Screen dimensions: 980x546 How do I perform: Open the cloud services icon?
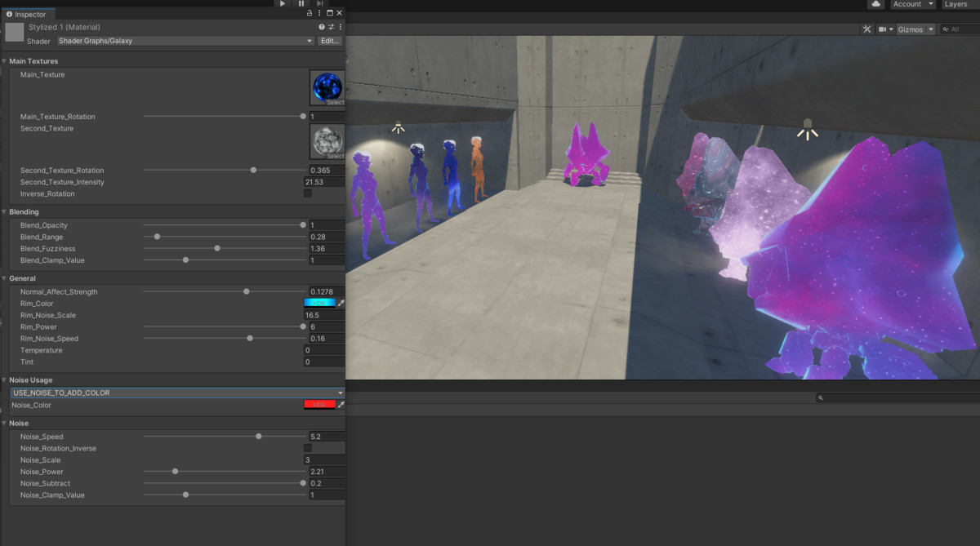tap(876, 4)
